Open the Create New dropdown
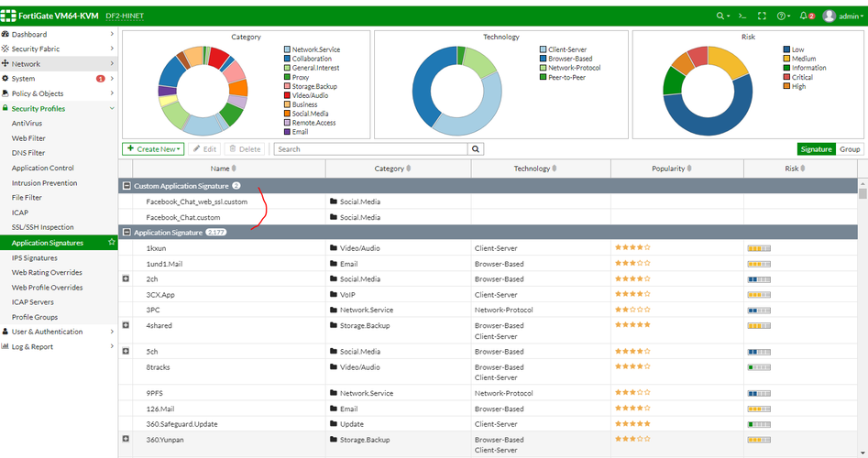This screenshot has width=868, height=458. [153, 149]
